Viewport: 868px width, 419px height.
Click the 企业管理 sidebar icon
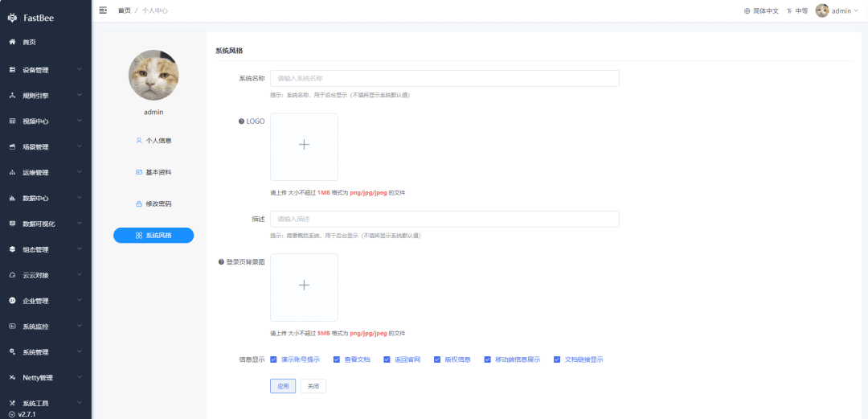[12, 301]
